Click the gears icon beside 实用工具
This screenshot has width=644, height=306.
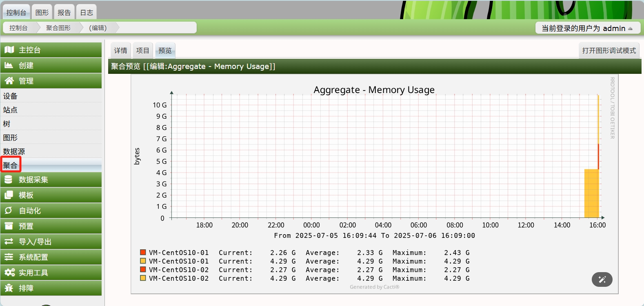[x=9, y=273]
